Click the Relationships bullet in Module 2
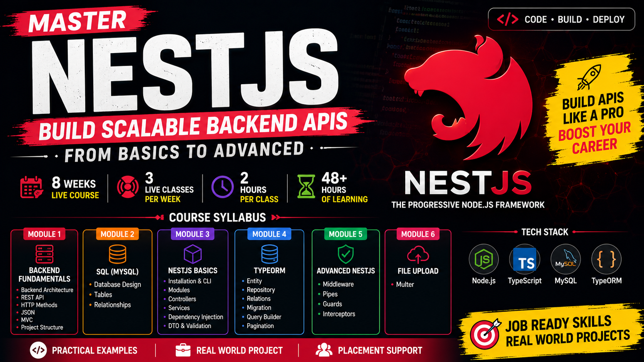644x362 pixels. [x=112, y=305]
